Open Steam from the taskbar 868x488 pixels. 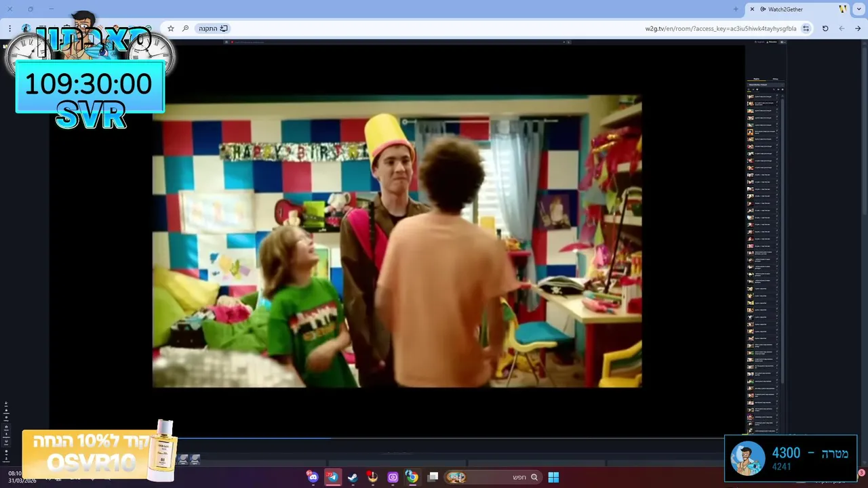pos(353,477)
